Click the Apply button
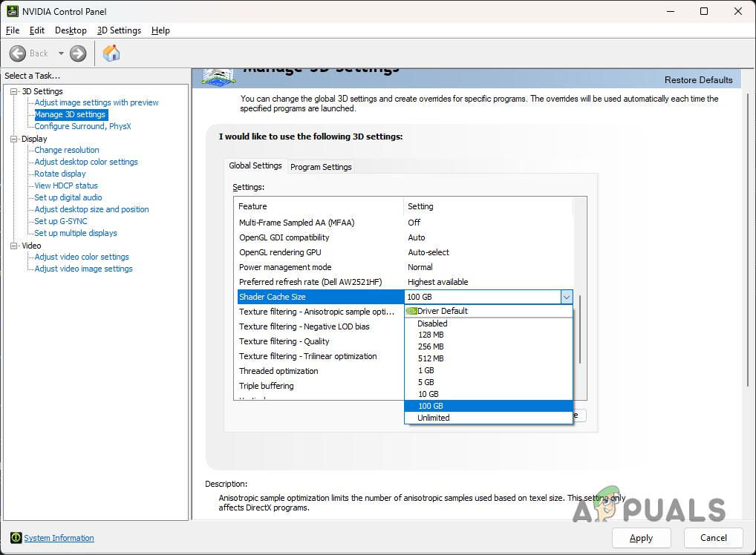 click(641, 538)
